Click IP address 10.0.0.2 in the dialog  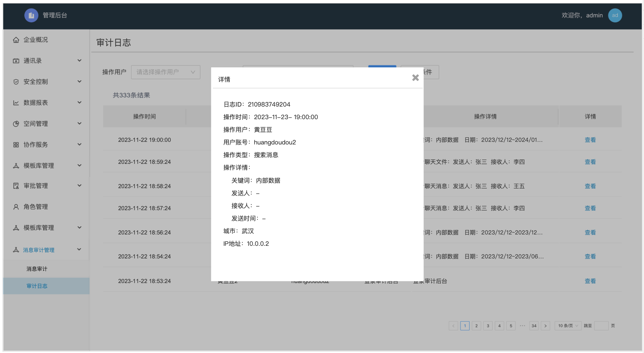click(x=258, y=244)
